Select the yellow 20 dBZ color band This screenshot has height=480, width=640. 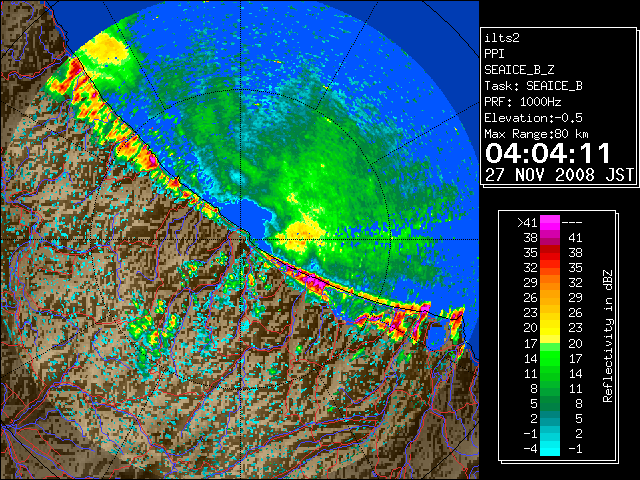click(550, 328)
